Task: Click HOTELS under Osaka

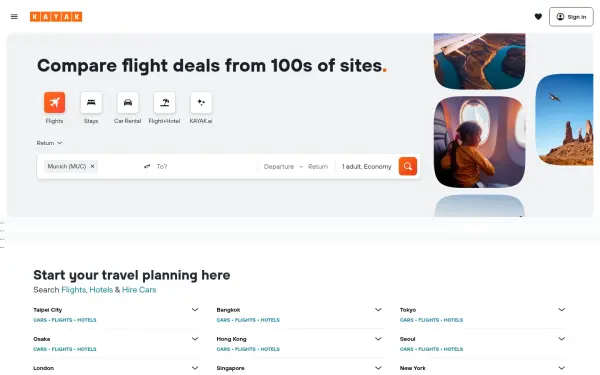Action: (x=86, y=349)
